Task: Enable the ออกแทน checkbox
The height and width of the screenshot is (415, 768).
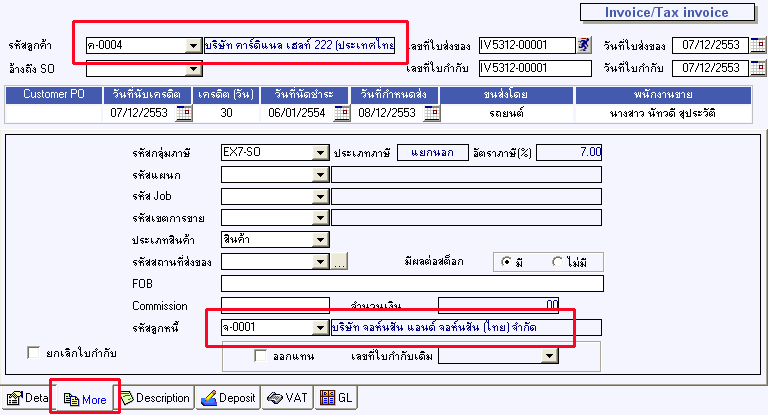Action: 261,355
